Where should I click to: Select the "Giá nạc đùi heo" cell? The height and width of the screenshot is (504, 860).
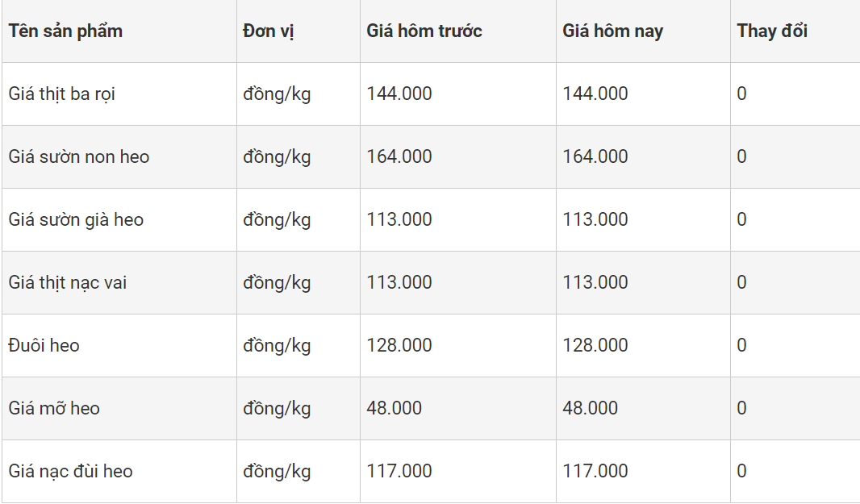pos(71,472)
